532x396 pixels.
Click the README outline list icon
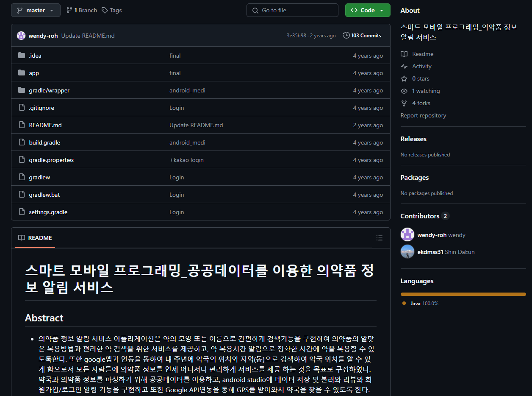(379, 238)
